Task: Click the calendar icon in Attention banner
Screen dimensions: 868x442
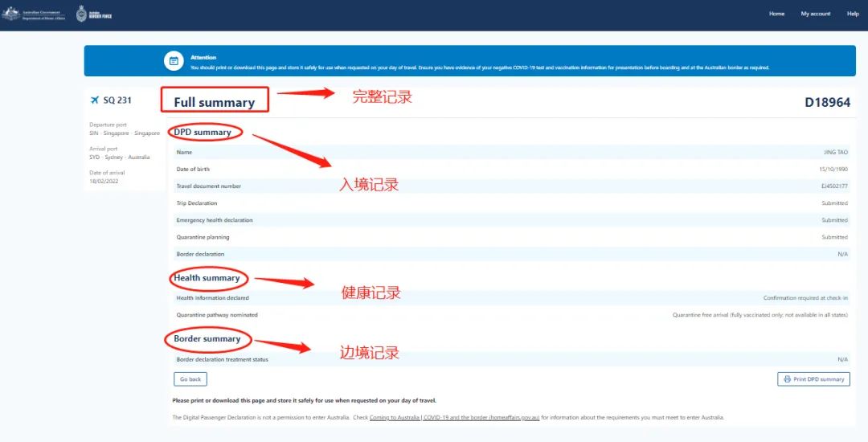Action: [x=174, y=61]
